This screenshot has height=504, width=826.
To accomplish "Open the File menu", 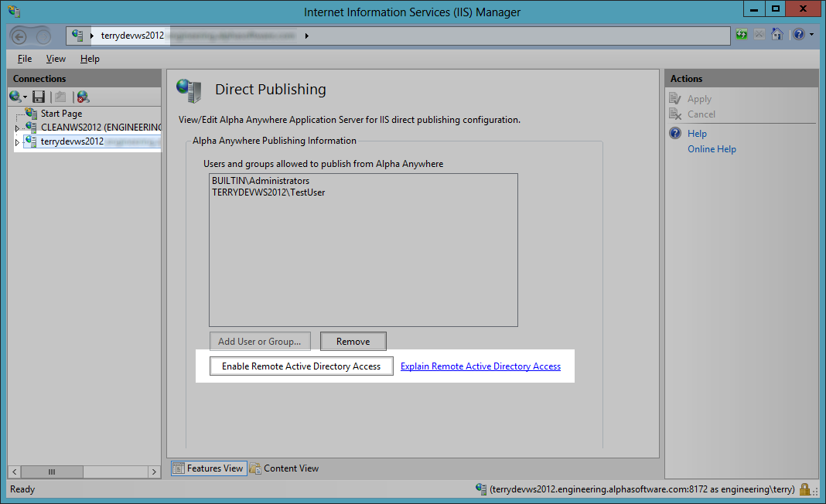I will [25, 59].
